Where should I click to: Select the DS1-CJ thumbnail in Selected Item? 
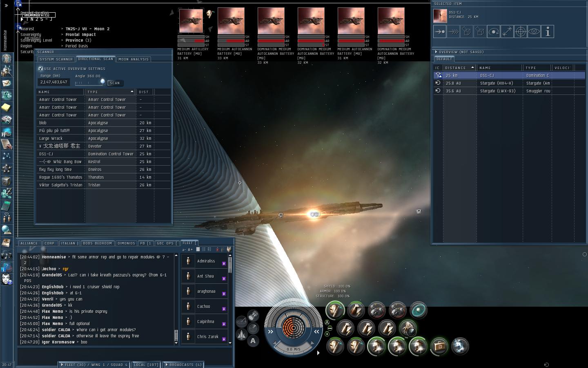440,16
